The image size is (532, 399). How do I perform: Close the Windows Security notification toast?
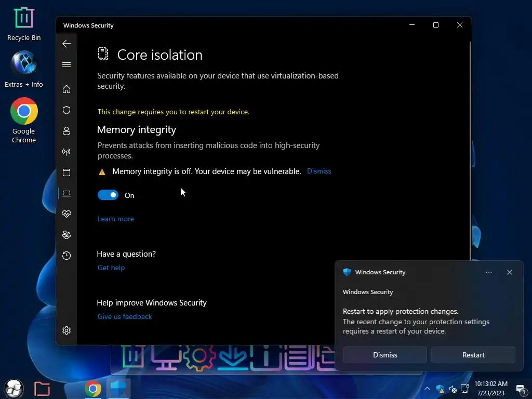click(x=509, y=272)
